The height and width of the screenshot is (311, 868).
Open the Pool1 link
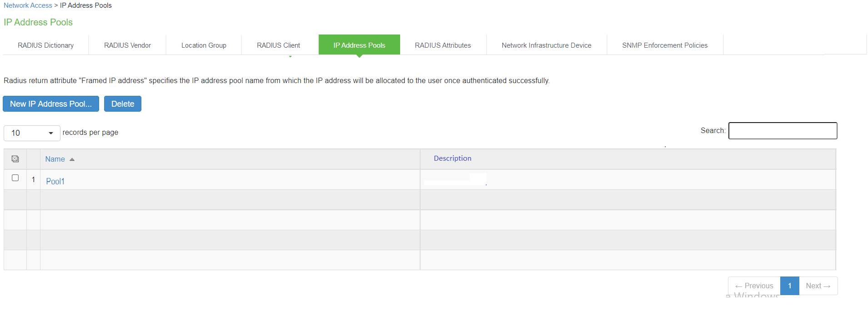[55, 181]
